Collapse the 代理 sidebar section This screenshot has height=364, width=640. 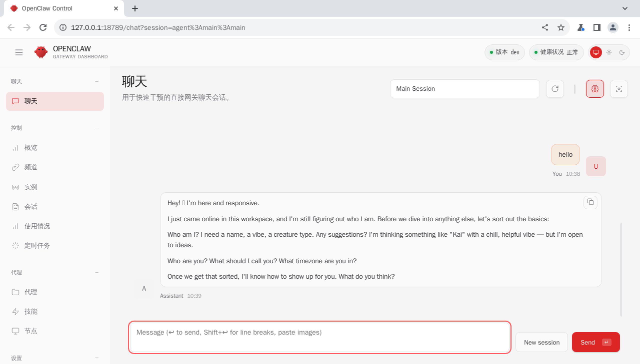point(97,272)
